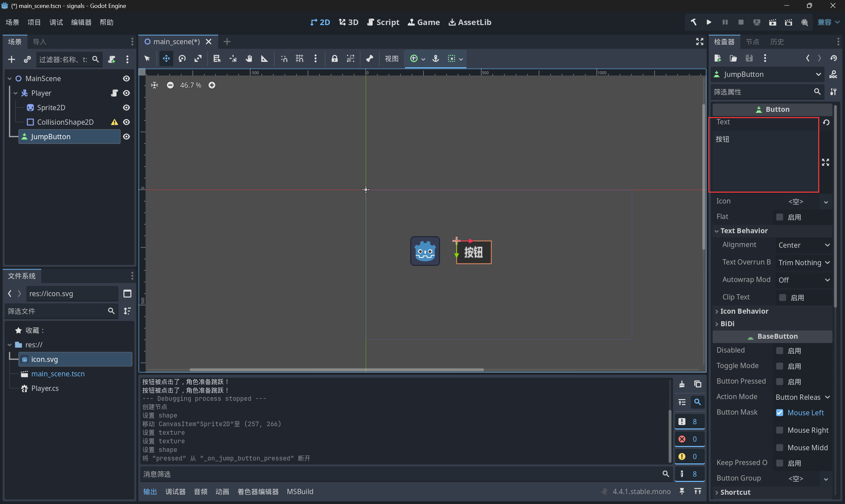Select the Select Mode arrow tool
Viewport: 845px width, 504px height.
point(147,59)
